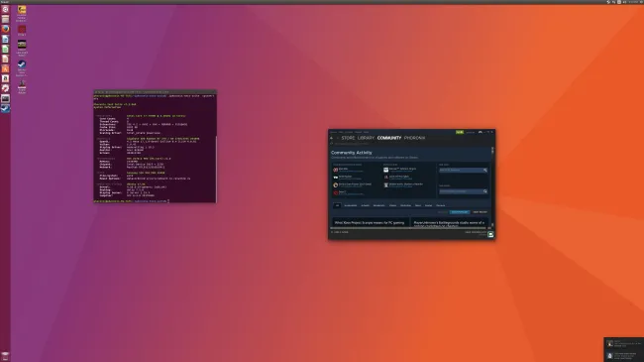This screenshot has height=362, width=644.
Task: Click the blue Most Popular sort button
Action: pos(459,212)
